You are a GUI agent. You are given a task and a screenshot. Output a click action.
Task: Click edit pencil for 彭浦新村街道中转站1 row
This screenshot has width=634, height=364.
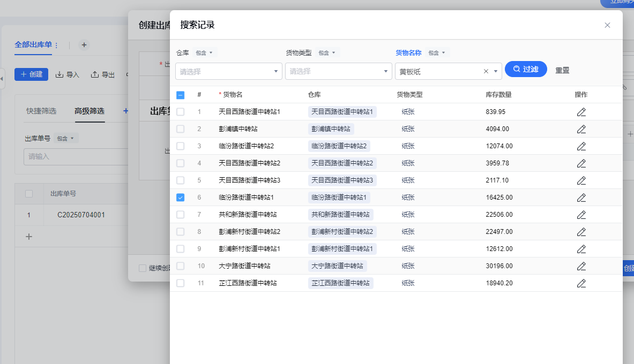[x=581, y=249]
